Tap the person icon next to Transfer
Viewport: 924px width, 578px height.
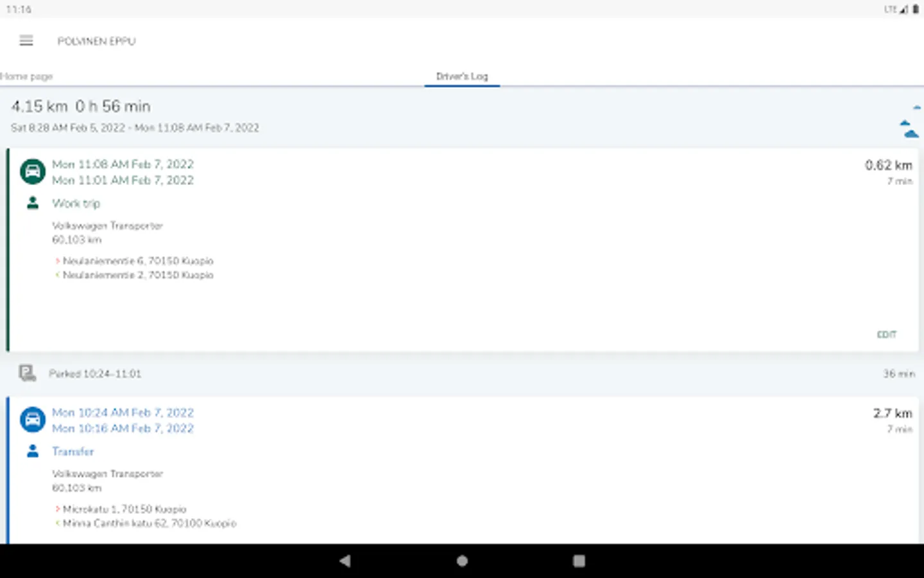tap(33, 451)
